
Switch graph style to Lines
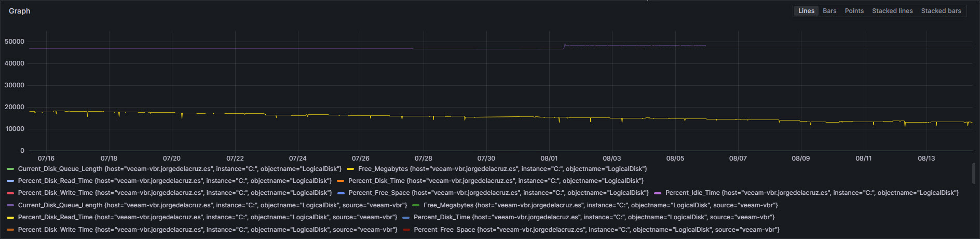[806, 11]
